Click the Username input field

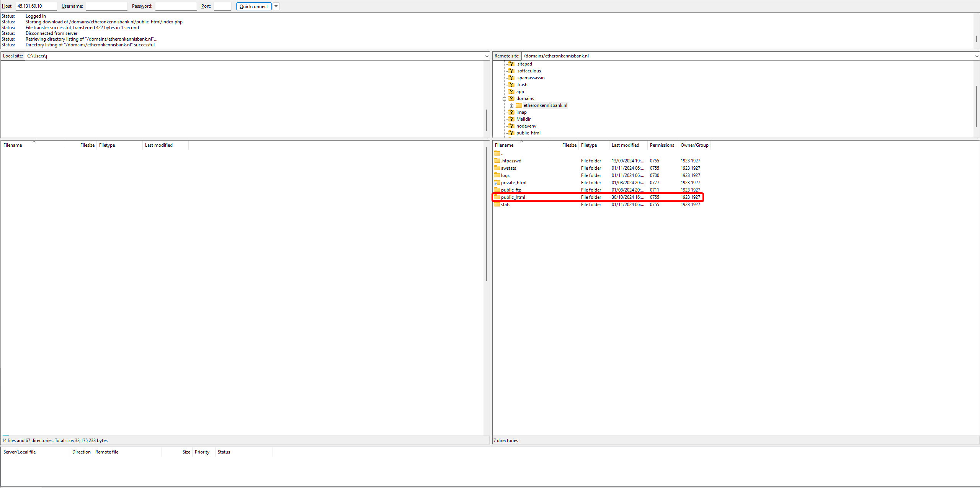pos(106,6)
